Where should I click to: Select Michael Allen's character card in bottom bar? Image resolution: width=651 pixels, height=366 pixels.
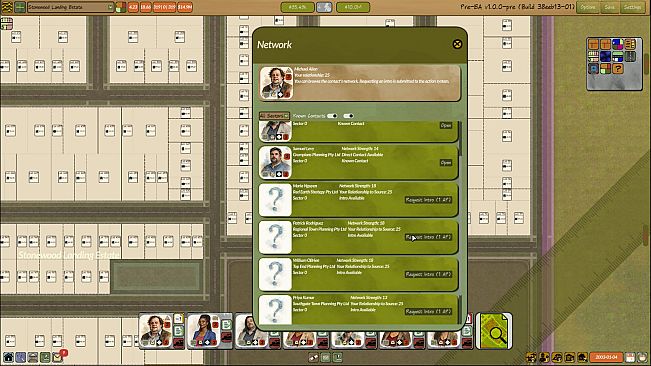(156, 331)
